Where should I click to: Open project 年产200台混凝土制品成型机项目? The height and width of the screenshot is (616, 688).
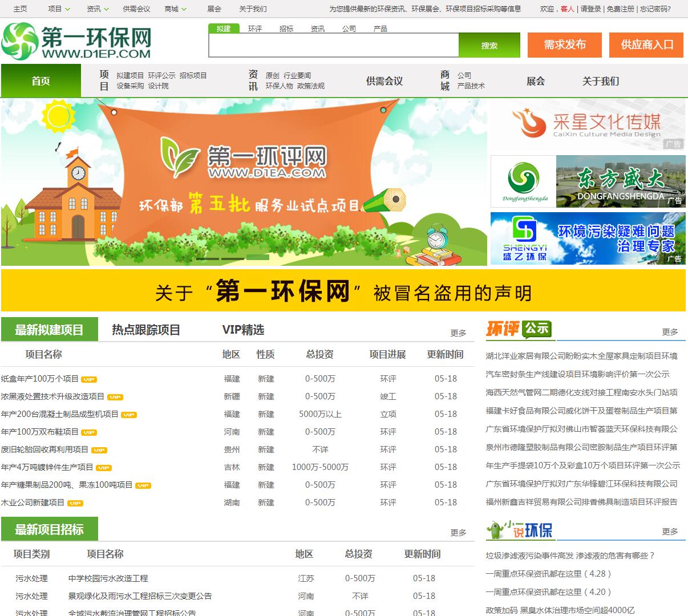pos(60,414)
